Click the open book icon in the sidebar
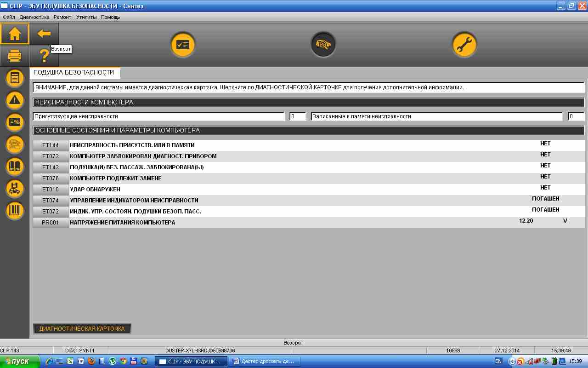 click(x=15, y=166)
